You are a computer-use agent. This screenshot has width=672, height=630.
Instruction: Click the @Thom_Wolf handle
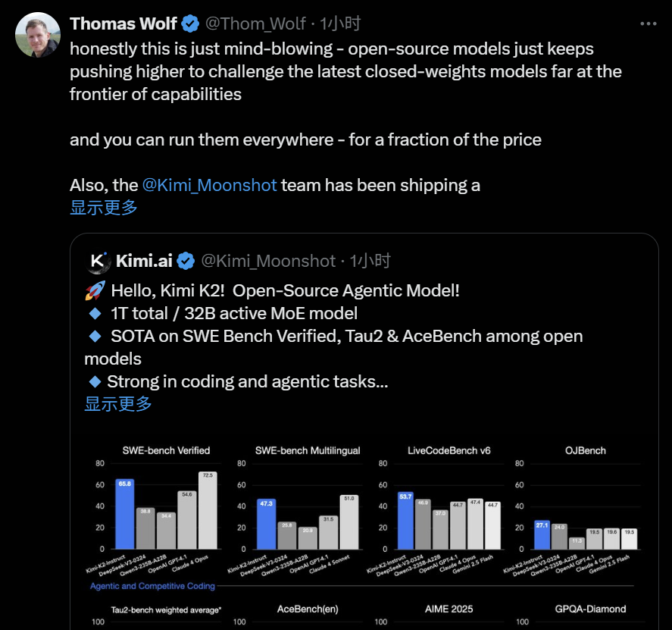click(x=256, y=24)
